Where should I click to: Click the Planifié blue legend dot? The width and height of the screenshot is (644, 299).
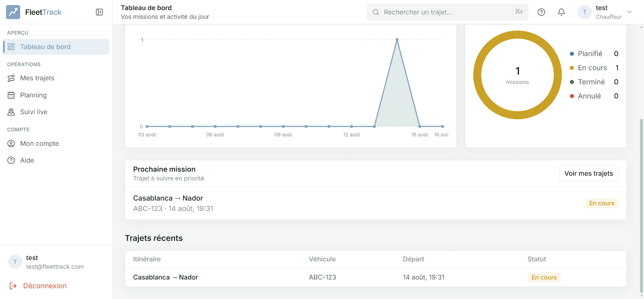572,54
